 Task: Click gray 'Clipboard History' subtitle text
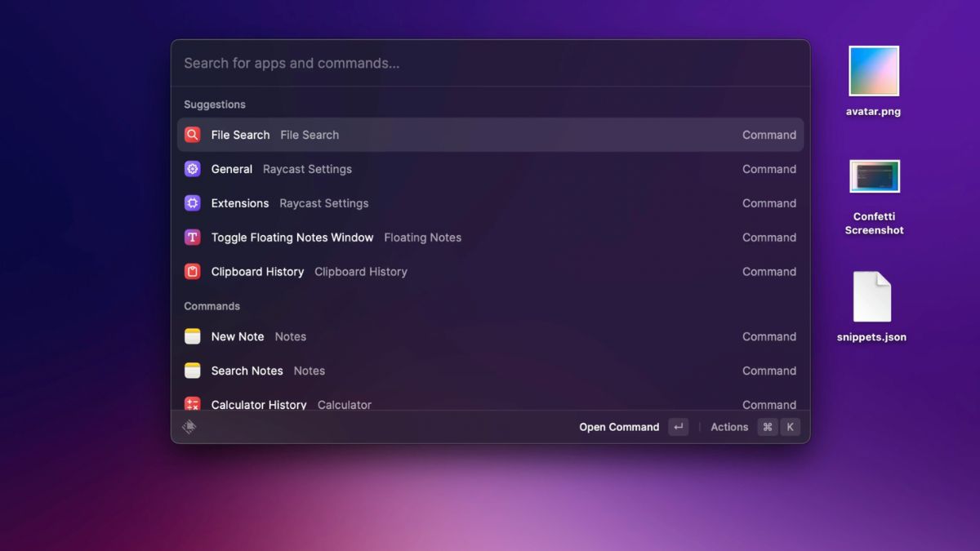(360, 272)
